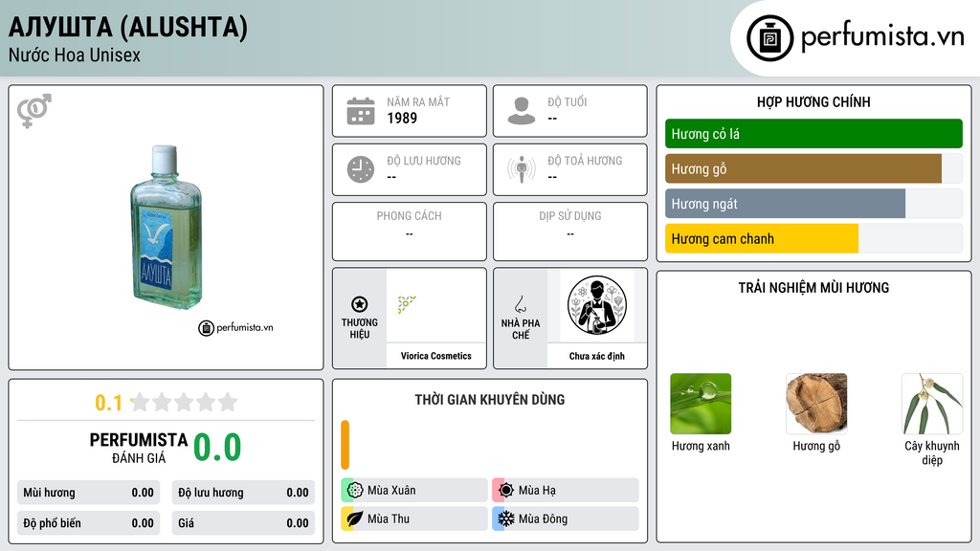Image resolution: width=980 pixels, height=551 pixels.
Task: Click the sillage icon beside Độ toả hương
Action: (x=522, y=169)
